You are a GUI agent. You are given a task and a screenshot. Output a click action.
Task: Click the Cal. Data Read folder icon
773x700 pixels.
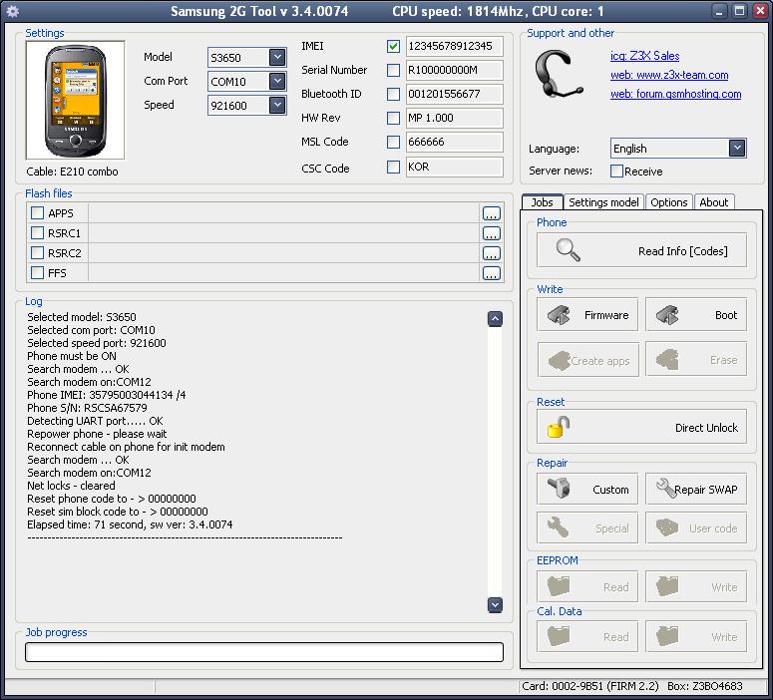click(x=559, y=636)
